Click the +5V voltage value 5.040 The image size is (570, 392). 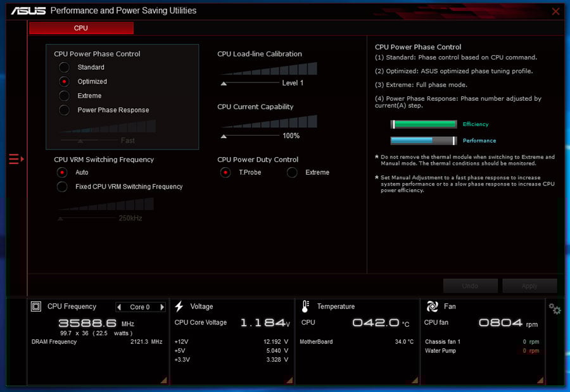pos(277,351)
